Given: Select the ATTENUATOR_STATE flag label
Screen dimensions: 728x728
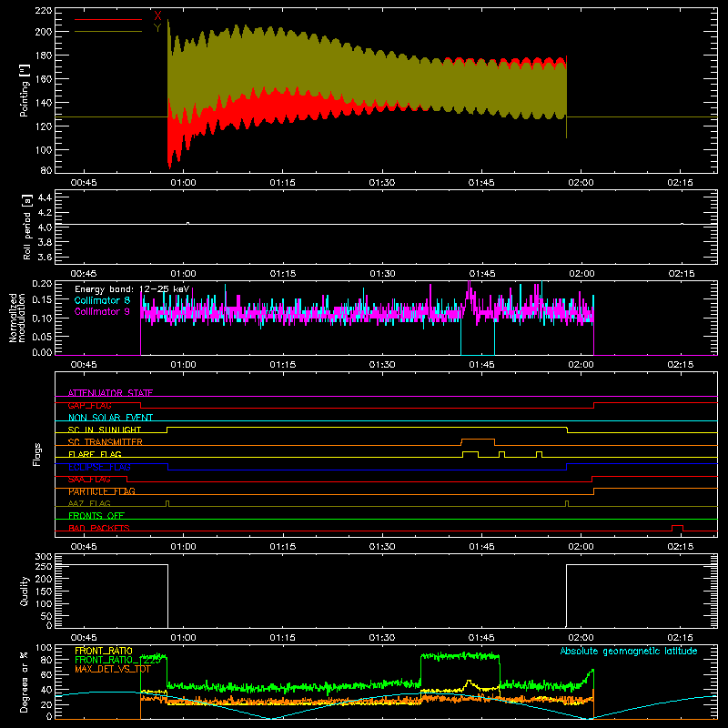Looking at the screenshot, I should (x=110, y=393).
